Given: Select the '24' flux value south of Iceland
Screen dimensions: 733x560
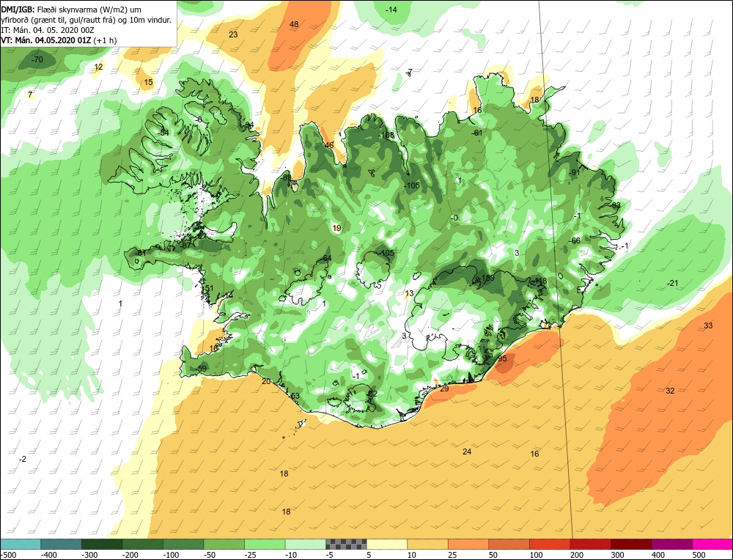Looking at the screenshot, I should [x=467, y=451].
